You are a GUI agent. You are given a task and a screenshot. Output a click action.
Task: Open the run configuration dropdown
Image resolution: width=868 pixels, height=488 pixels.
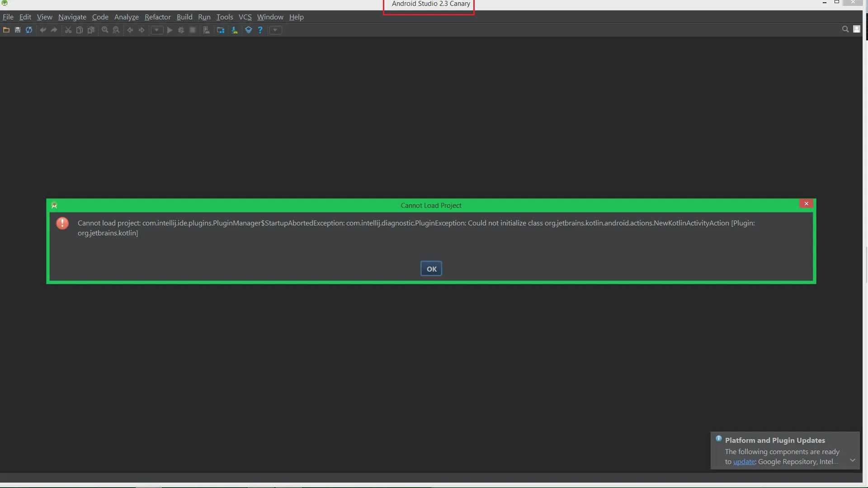tap(157, 30)
